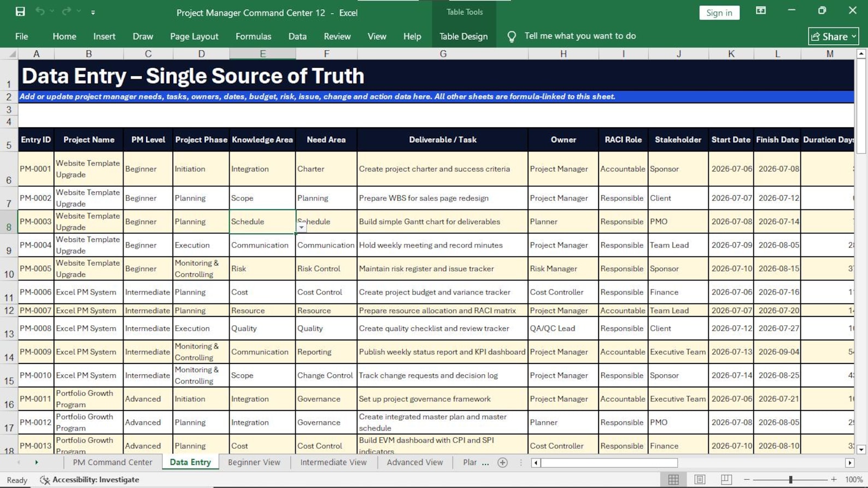This screenshot has width=868, height=488.
Task: Click the Save icon in title bar
Action: [x=20, y=11]
